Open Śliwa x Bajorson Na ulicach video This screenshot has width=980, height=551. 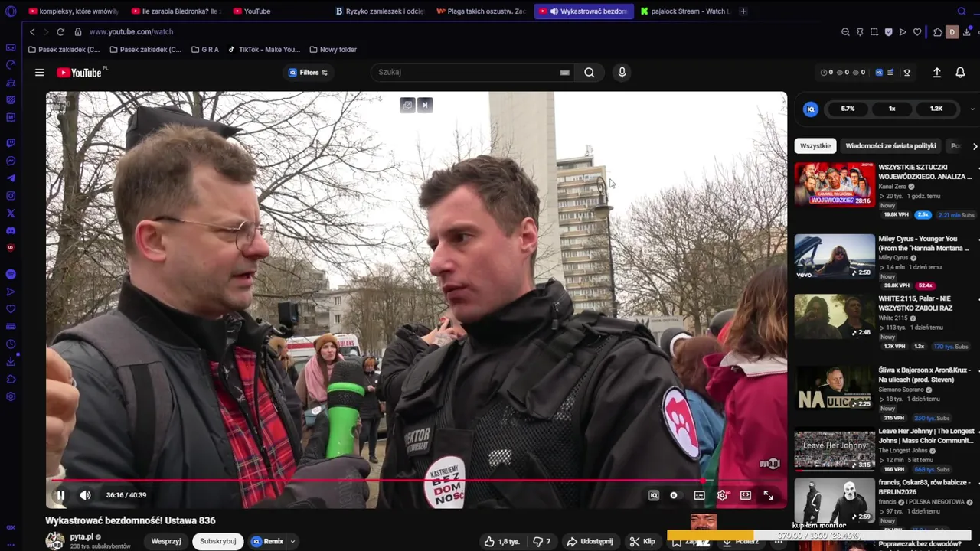835,387
